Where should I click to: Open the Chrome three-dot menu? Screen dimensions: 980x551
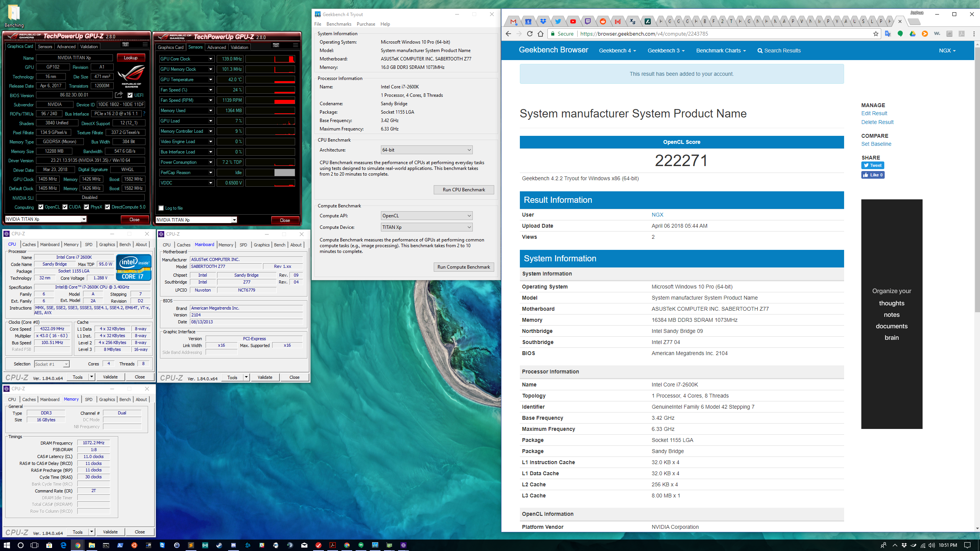pyautogui.click(x=974, y=34)
